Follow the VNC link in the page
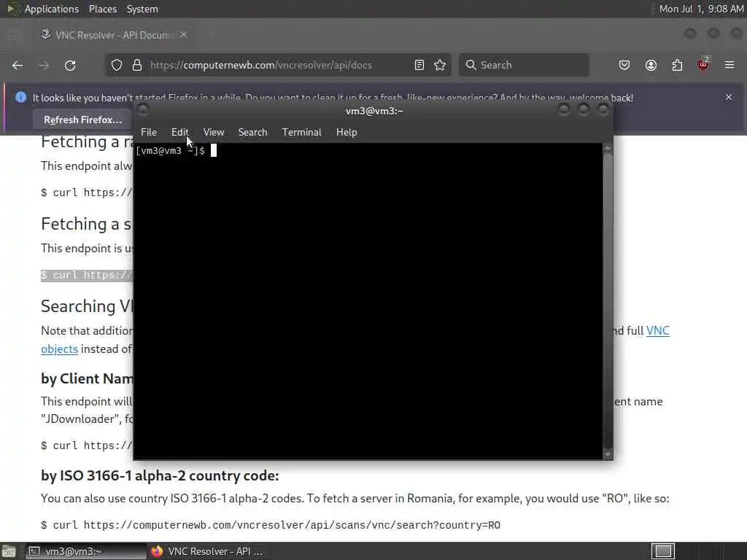The height and width of the screenshot is (560, 747). coord(657,330)
